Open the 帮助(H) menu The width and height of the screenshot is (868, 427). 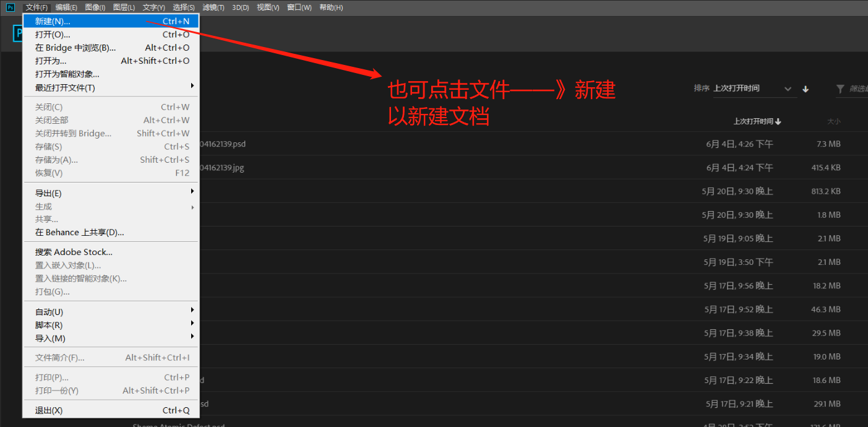[x=331, y=7]
